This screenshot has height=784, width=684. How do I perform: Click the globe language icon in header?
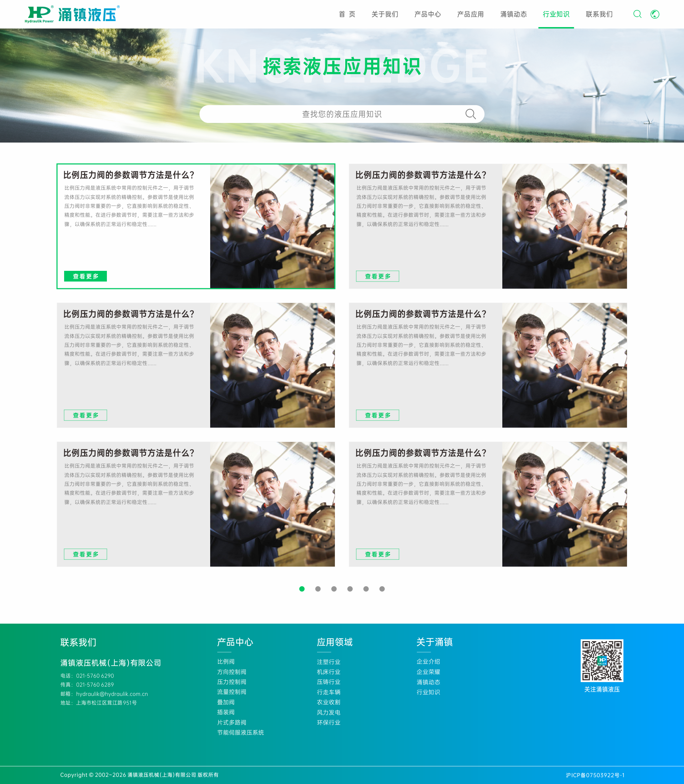tap(655, 14)
